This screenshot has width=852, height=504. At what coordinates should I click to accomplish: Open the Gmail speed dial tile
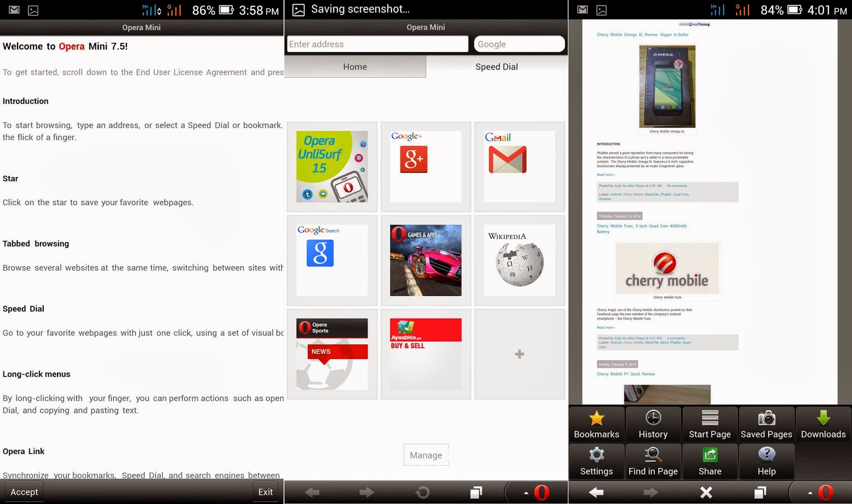(520, 167)
